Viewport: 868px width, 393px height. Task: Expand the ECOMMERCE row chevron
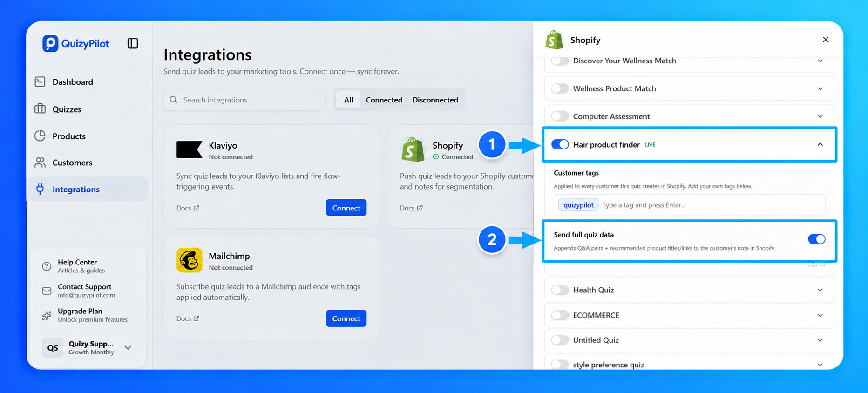(x=820, y=315)
